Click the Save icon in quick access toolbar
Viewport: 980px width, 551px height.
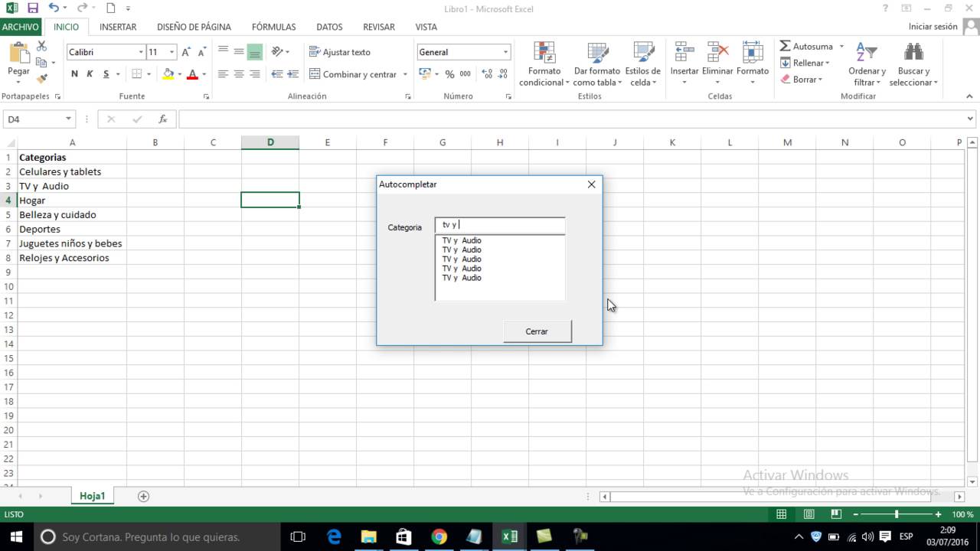[33, 8]
